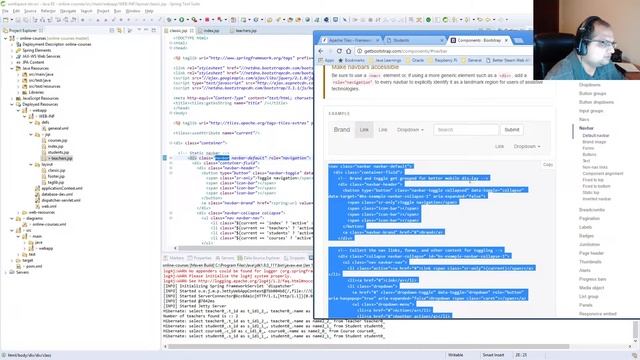
Task: Switch to Apache Tiles browser tab
Action: pos(349,40)
